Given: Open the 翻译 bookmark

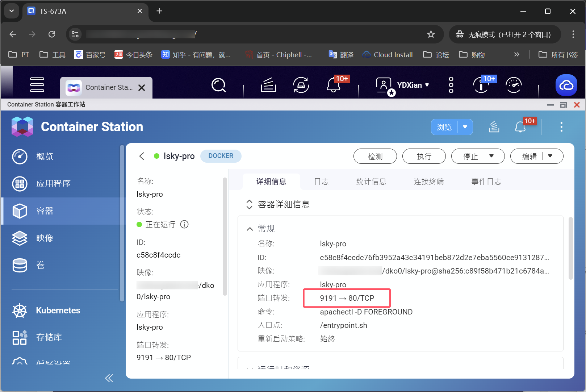Looking at the screenshot, I should pos(341,54).
